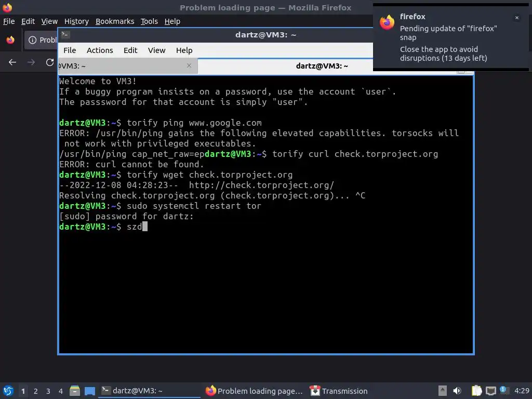Click the Pending update of firefox snap text
Screen dimensions: 532x399
448,33
